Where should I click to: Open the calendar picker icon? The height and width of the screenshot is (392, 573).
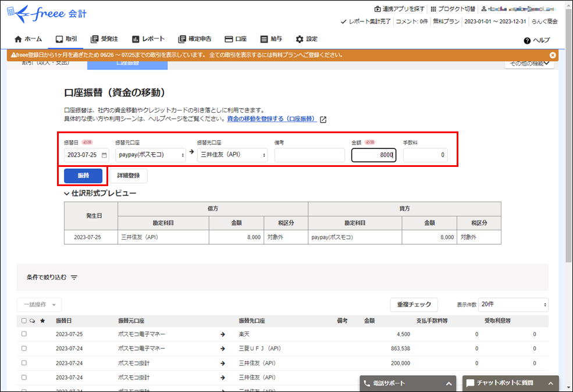tap(104, 155)
